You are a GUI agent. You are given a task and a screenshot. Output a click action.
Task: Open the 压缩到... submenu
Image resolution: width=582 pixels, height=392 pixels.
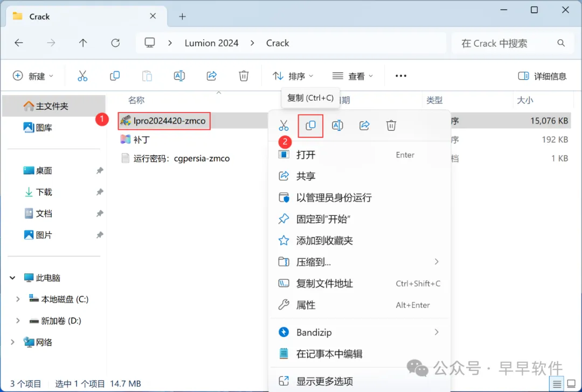(x=359, y=262)
